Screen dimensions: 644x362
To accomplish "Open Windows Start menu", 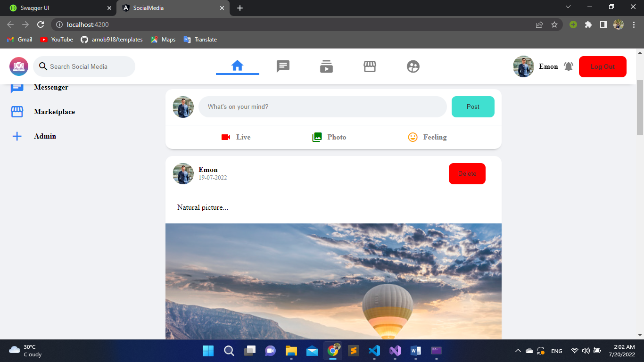I will click(208, 351).
